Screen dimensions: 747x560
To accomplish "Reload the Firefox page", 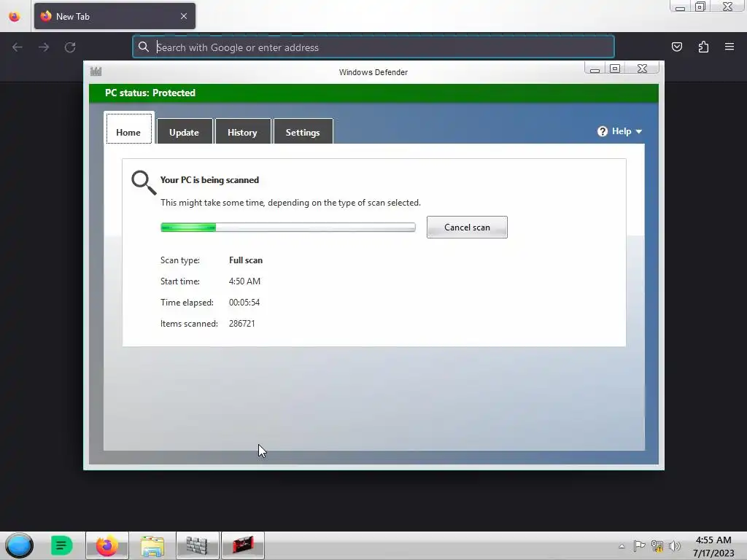I will (x=70, y=47).
